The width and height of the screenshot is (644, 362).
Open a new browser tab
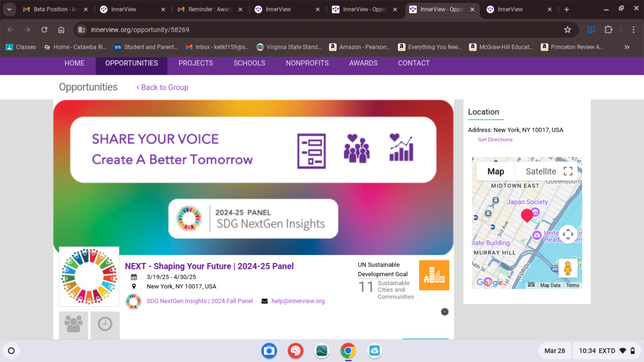point(567,10)
